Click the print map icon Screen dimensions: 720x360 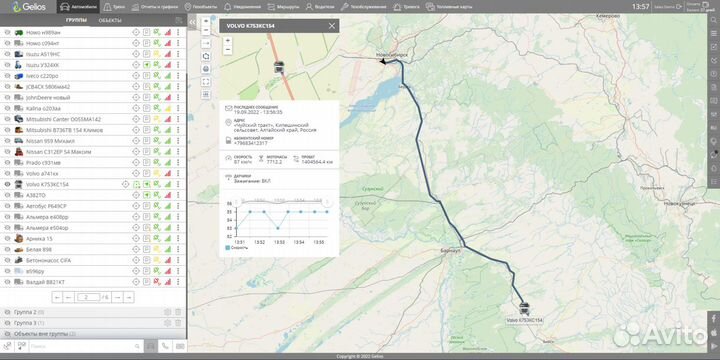pyautogui.click(x=206, y=69)
